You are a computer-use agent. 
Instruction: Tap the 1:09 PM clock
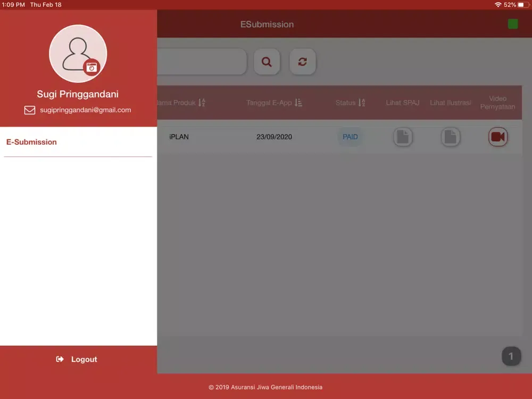14,5
